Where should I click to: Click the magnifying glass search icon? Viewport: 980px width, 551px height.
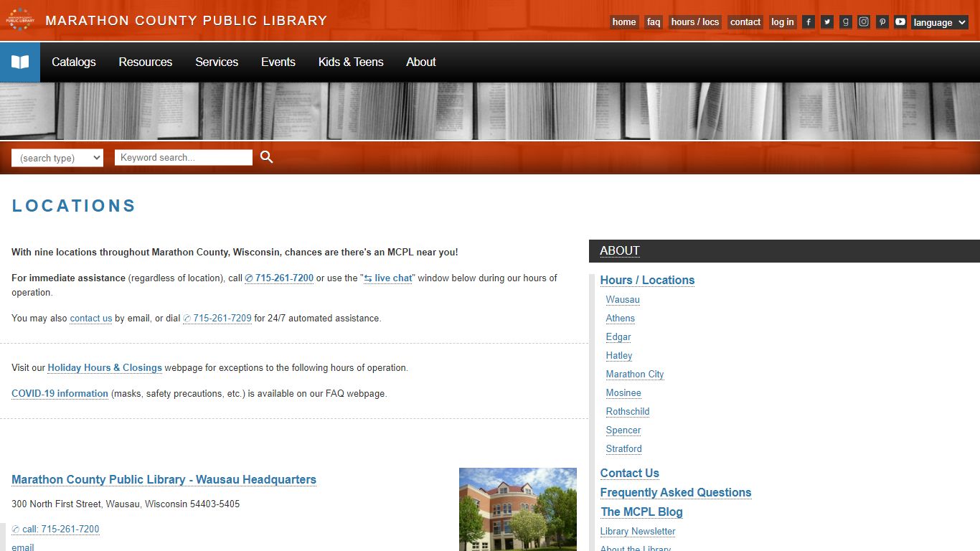[x=267, y=157]
